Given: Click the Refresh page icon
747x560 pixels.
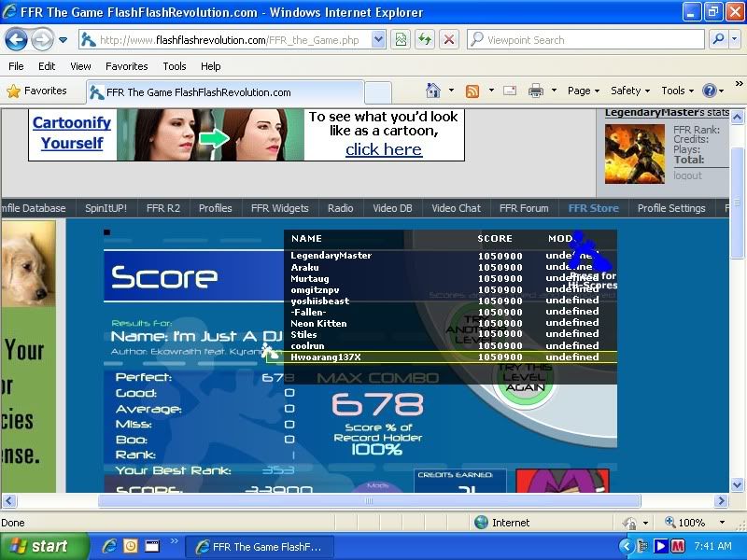Looking at the screenshot, I should [425, 39].
